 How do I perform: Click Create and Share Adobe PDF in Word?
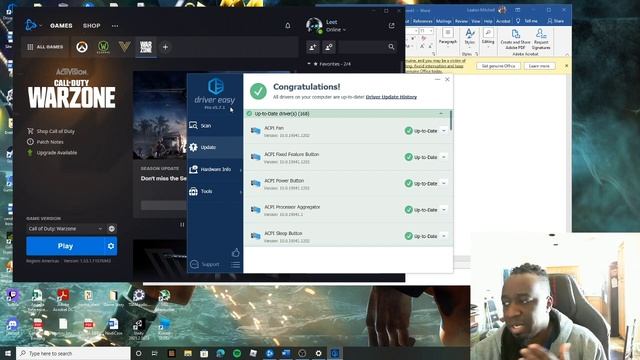tap(516, 39)
